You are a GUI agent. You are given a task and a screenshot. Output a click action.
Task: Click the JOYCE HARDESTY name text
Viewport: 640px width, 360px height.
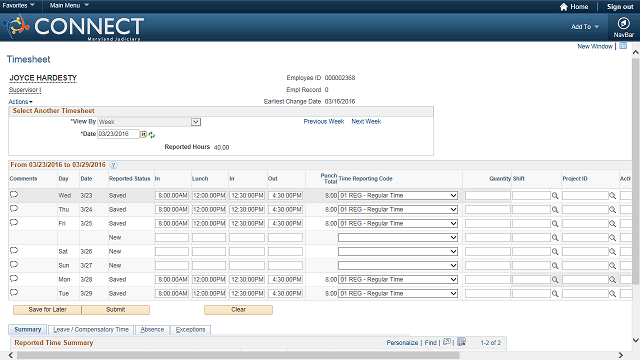point(43,78)
